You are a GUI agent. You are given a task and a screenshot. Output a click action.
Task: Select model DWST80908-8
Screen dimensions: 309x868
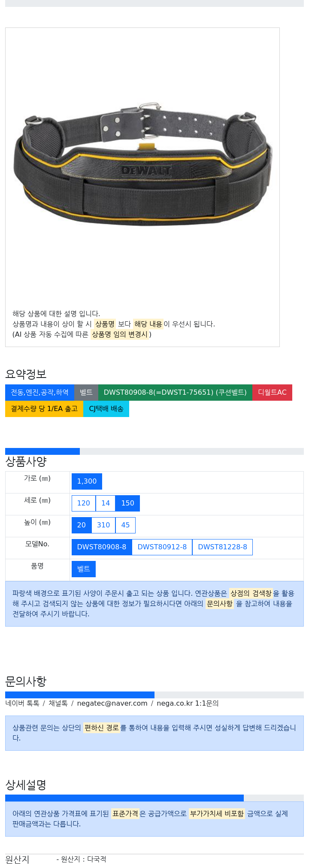click(x=102, y=547)
